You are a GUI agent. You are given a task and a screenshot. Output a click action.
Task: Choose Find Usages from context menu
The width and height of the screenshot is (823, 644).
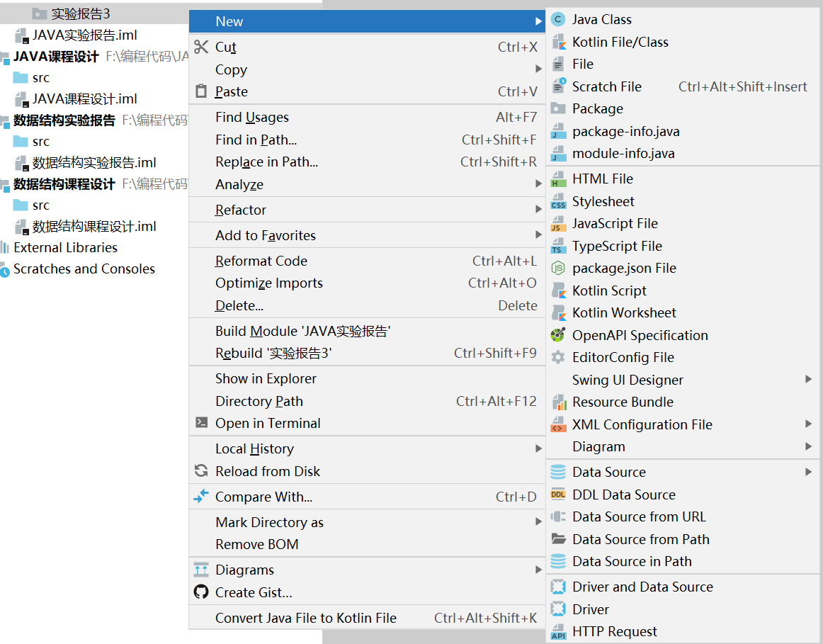coord(367,117)
